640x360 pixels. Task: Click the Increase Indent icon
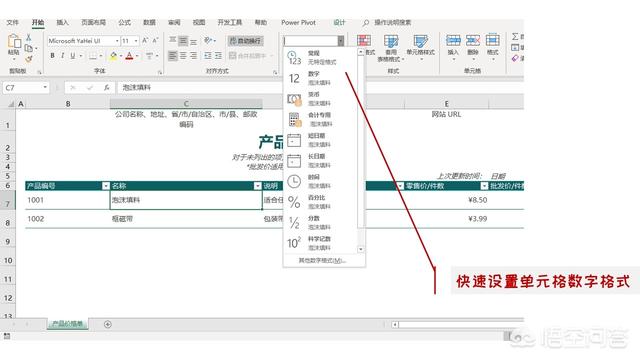218,56
